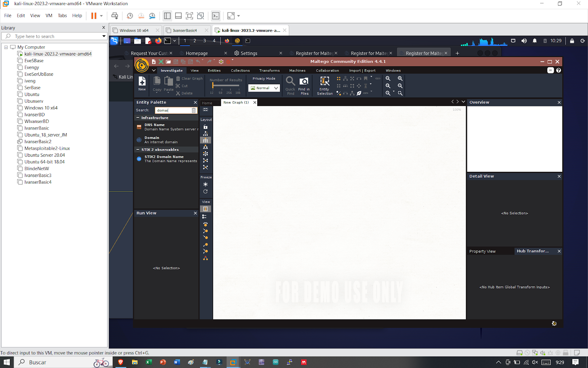Select Metasploitable2-Linux in the library
This screenshot has height=368, width=588.
[47, 148]
